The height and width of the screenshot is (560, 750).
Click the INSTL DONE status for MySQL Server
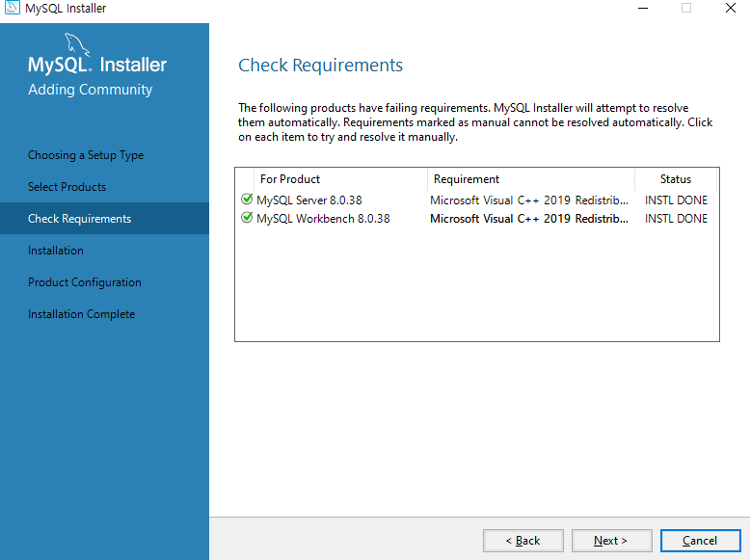pyautogui.click(x=676, y=200)
